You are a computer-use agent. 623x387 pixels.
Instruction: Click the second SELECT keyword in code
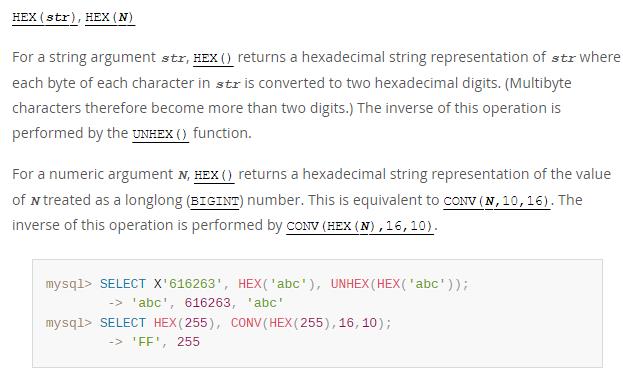coord(123,323)
